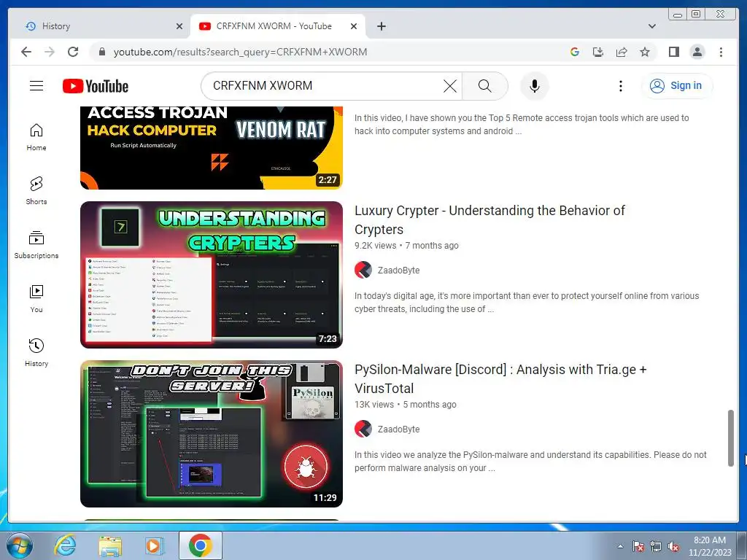Screen dimensions: 747x560
Task: Close the History tab
Action: coord(179,26)
